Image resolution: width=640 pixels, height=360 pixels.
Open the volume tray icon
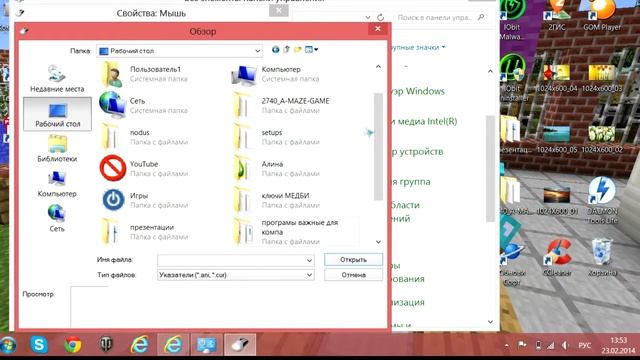coord(565,345)
